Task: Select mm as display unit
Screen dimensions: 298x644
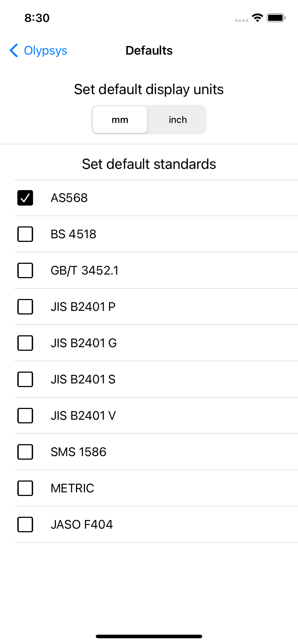Action: [x=119, y=120]
